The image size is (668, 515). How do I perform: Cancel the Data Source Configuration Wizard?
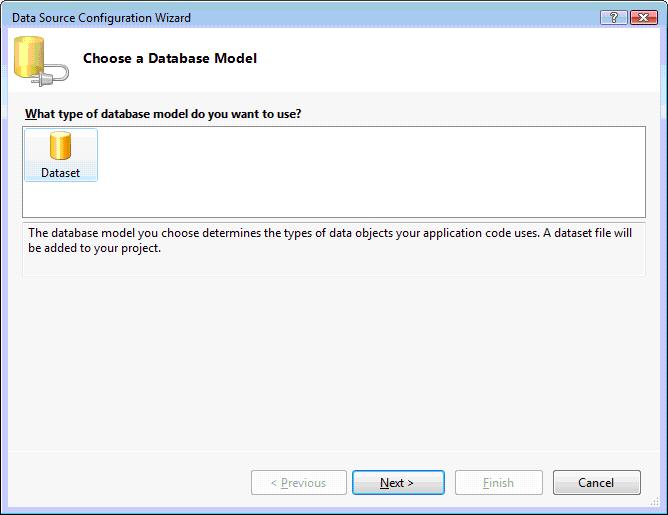coord(596,483)
